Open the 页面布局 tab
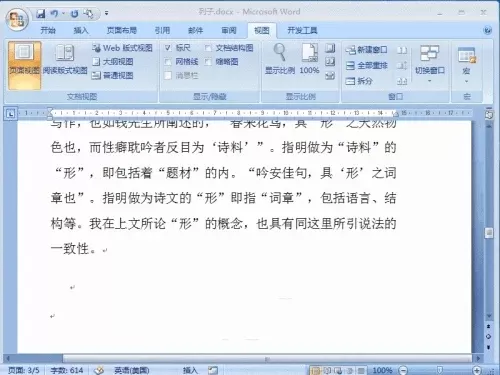Image resolution: width=500 pixels, height=375 pixels. pos(122,31)
